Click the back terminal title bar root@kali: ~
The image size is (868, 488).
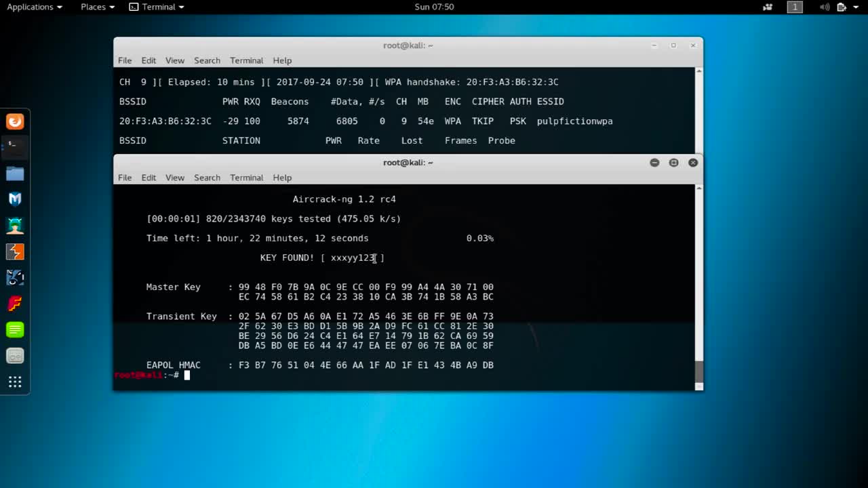pos(408,45)
